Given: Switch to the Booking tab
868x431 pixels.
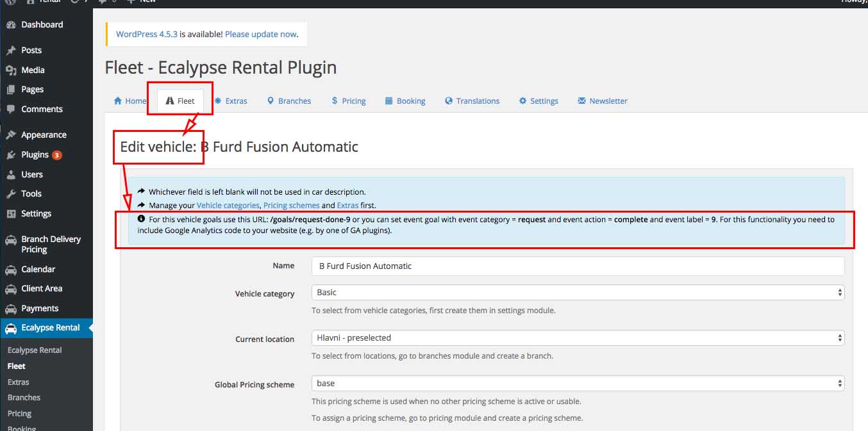Looking at the screenshot, I should pos(405,101).
